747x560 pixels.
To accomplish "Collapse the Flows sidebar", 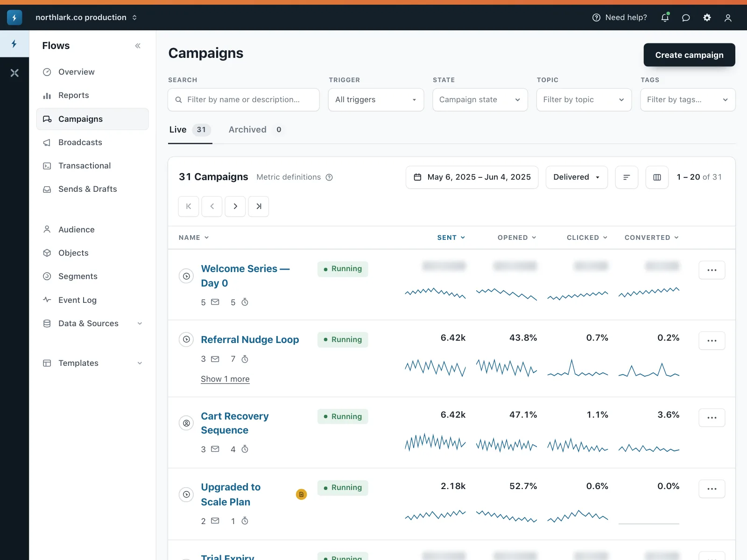I will (x=138, y=46).
